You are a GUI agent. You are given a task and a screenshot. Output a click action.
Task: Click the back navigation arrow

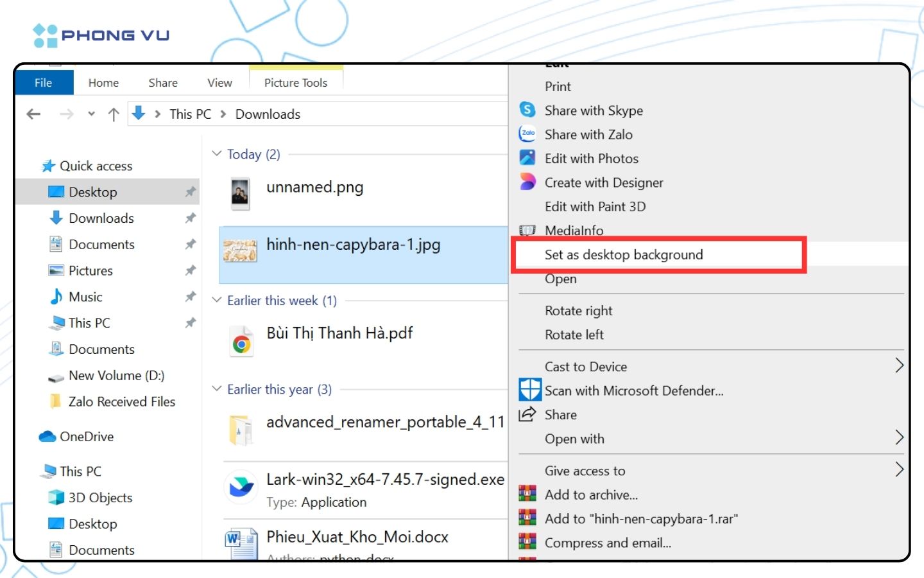tap(33, 114)
